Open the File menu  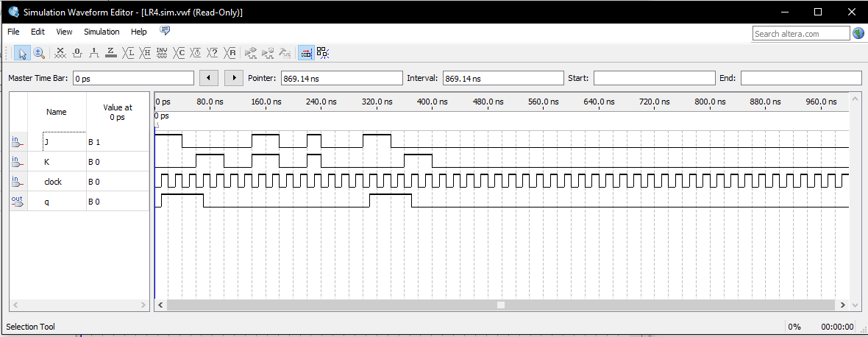[x=13, y=32]
